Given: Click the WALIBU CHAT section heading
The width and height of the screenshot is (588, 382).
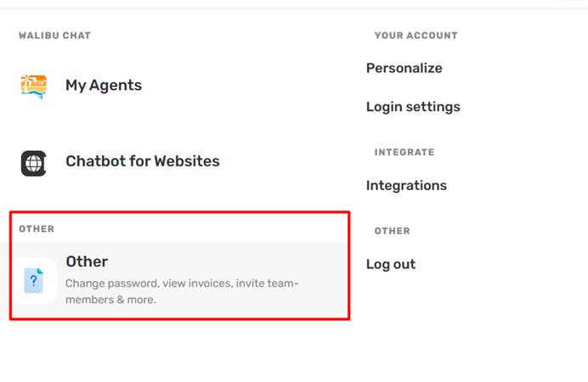Looking at the screenshot, I should coord(54,36).
